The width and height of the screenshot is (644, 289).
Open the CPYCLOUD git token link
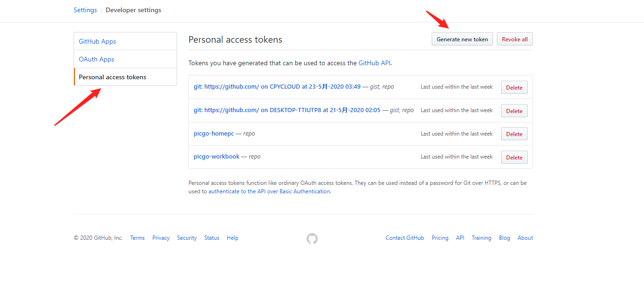[x=277, y=87]
